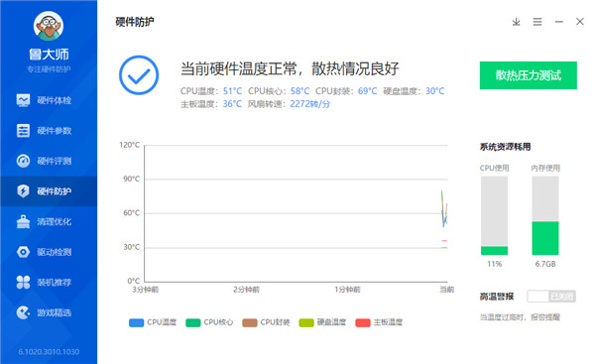Click the 系统资源耗用 heading
Screen dimensions: 595x364
click(505, 147)
